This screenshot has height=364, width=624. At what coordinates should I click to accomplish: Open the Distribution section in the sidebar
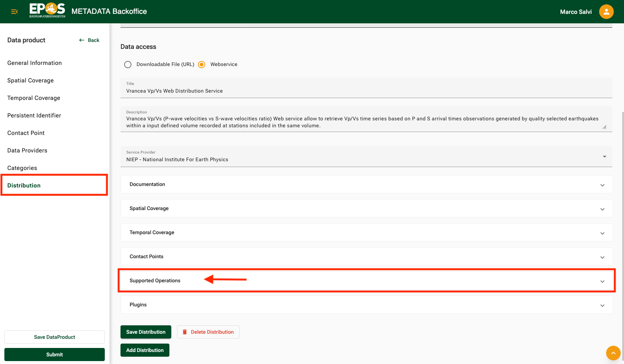[24, 185]
